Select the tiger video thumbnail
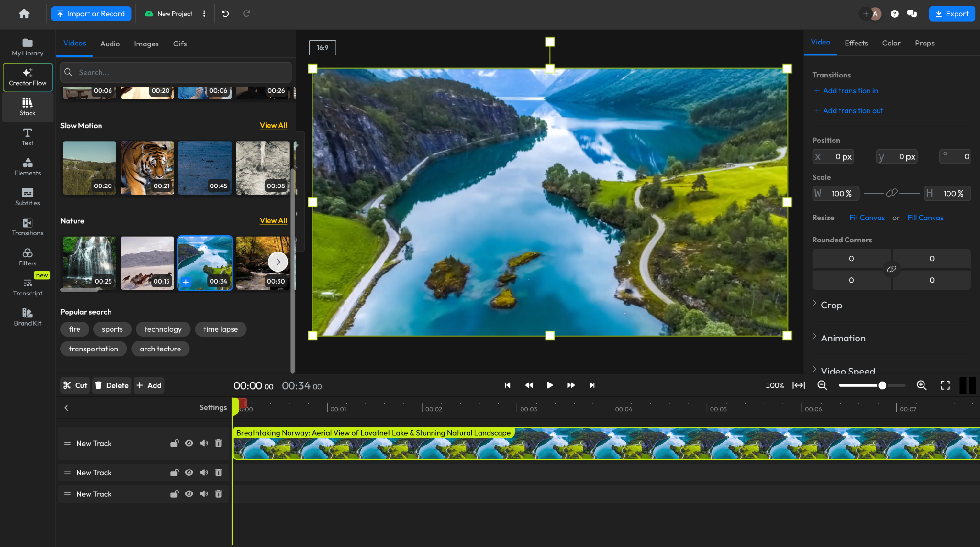This screenshot has height=547, width=980. 147,167
